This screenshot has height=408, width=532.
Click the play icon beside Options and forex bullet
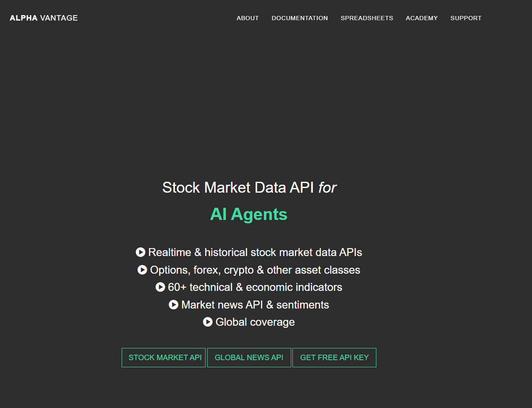tap(142, 270)
